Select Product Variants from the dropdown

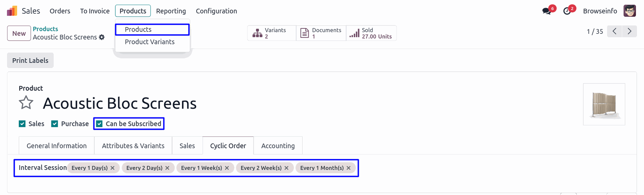[x=150, y=42]
